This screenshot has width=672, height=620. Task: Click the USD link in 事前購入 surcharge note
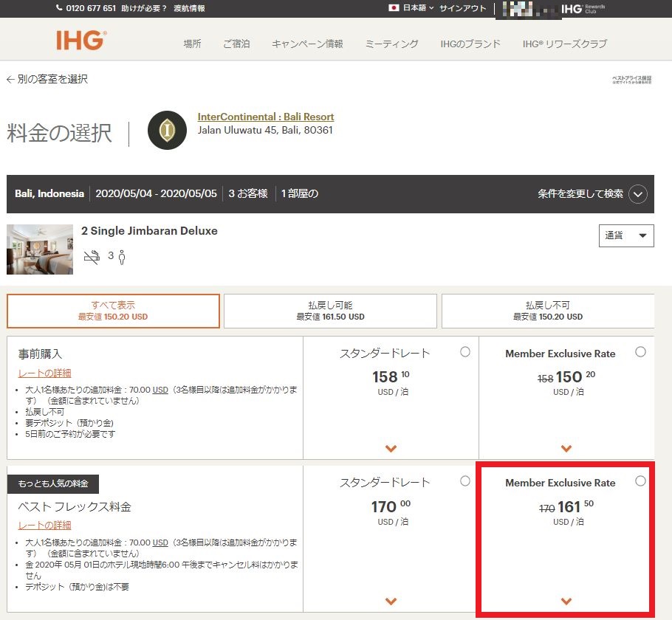click(160, 390)
